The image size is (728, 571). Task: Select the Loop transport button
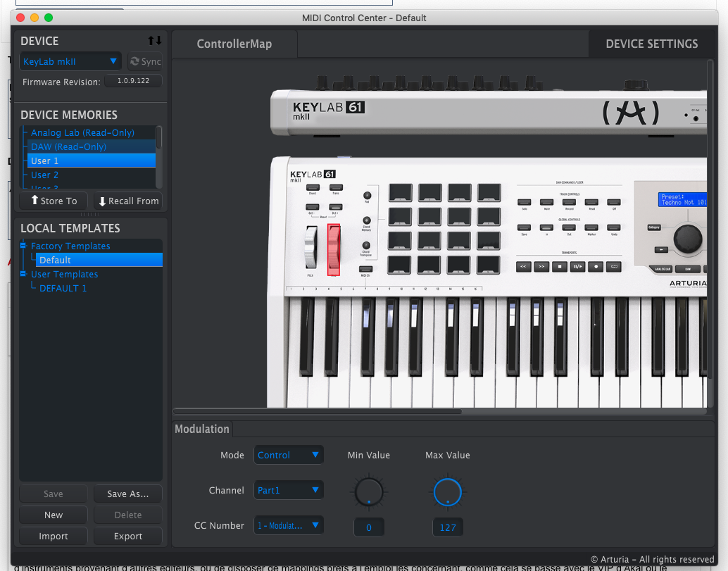(614, 267)
